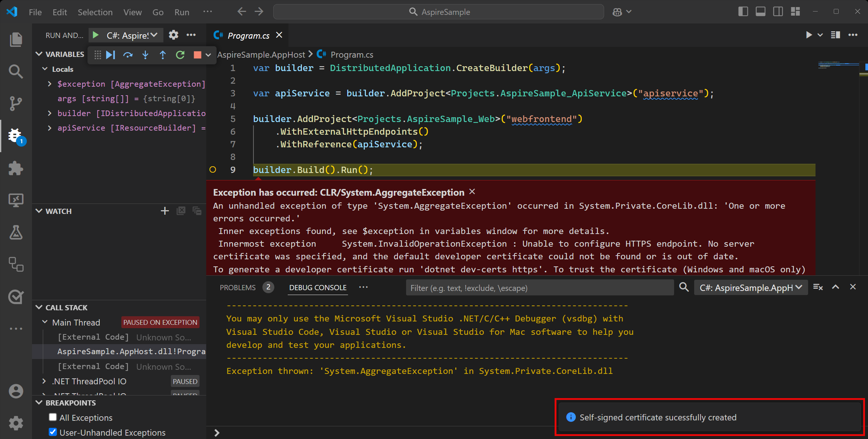Click the Step Into arrow icon
Viewport: 868px width, 439px height.
click(145, 55)
